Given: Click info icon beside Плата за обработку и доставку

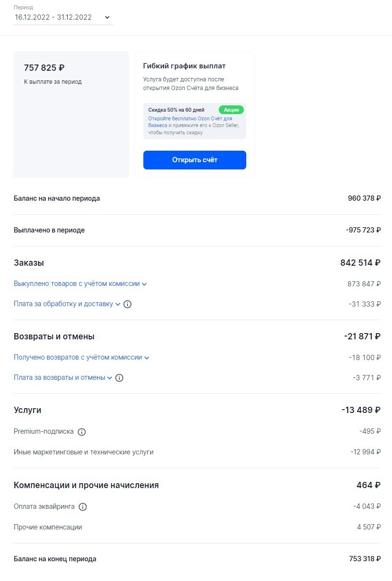Looking at the screenshot, I should (127, 304).
